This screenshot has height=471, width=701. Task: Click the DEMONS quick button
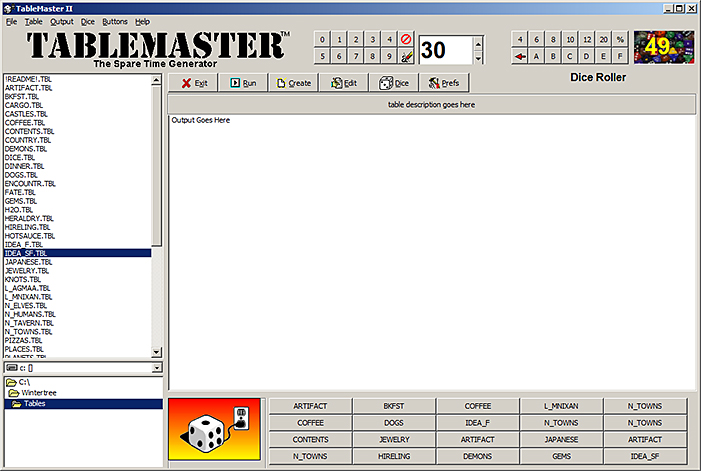click(477, 456)
